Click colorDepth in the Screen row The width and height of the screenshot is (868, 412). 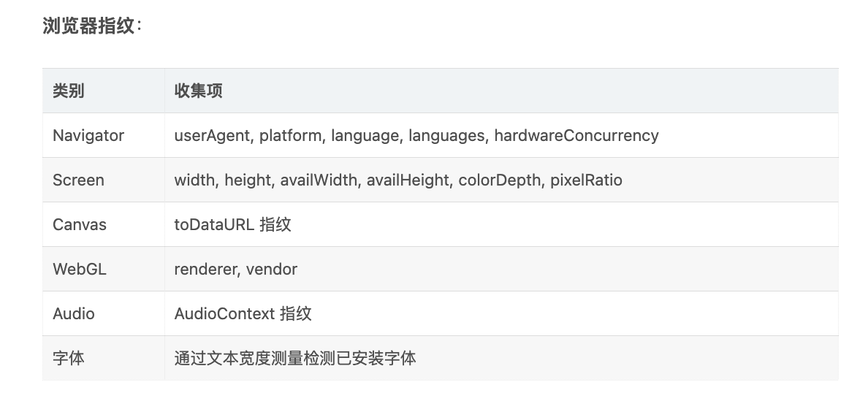(x=499, y=180)
